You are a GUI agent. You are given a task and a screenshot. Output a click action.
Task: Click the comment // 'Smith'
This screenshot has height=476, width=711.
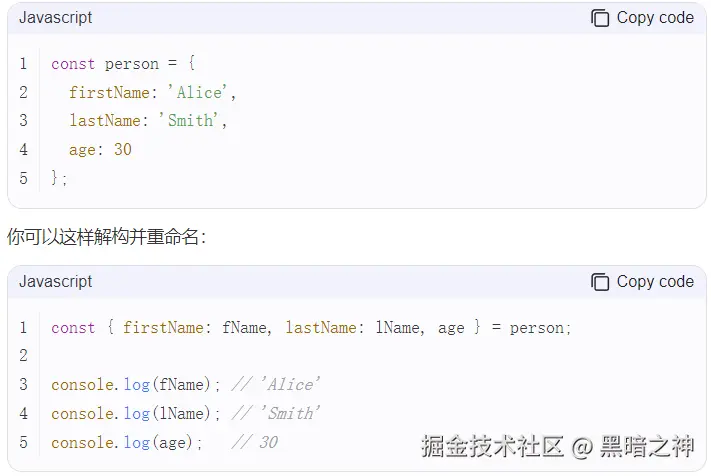(276, 413)
